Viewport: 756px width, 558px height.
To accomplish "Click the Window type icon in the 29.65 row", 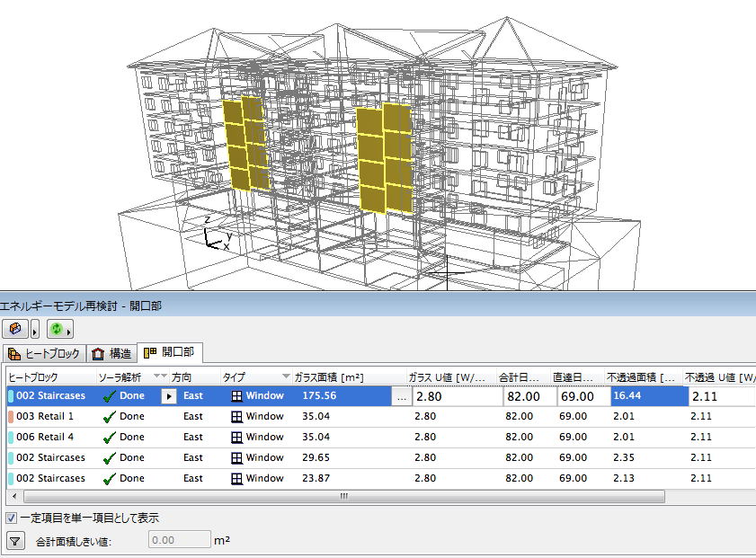I will coord(236,458).
